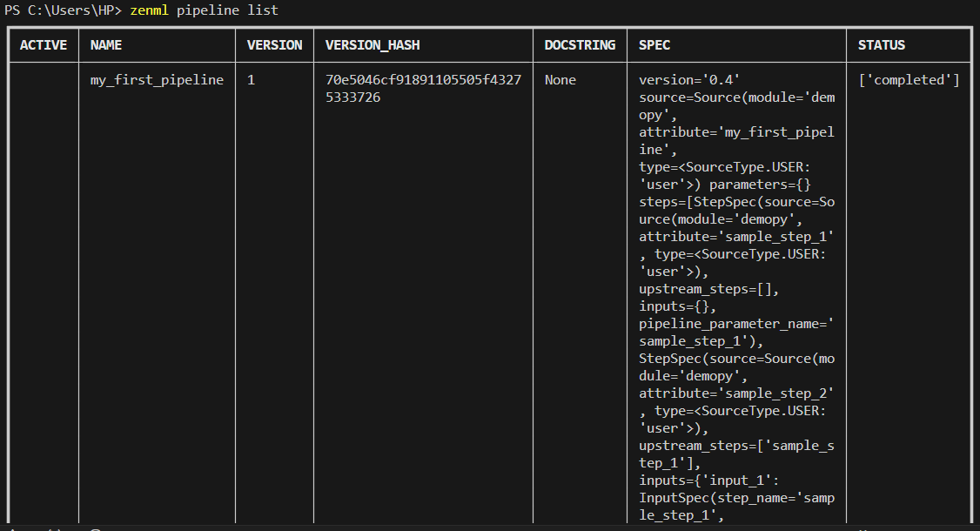Click the VERSION column header
980x531 pixels.
274,45
